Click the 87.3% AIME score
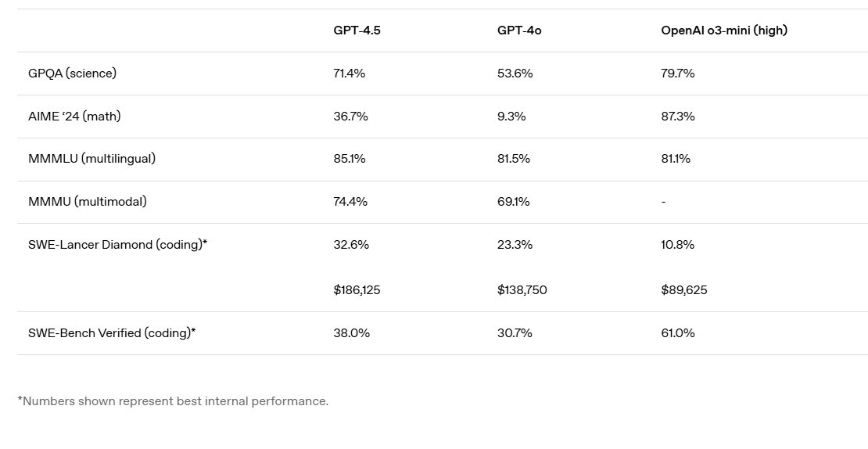Viewport: 868px width, 449px height. 678,117
